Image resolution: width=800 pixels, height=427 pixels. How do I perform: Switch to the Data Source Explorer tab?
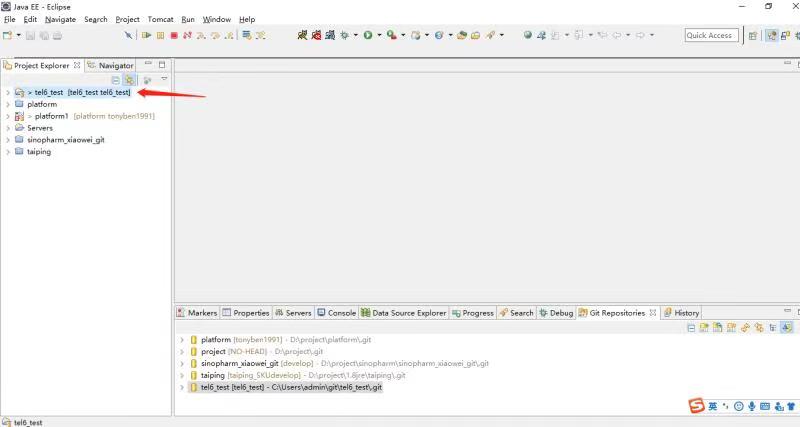404,313
